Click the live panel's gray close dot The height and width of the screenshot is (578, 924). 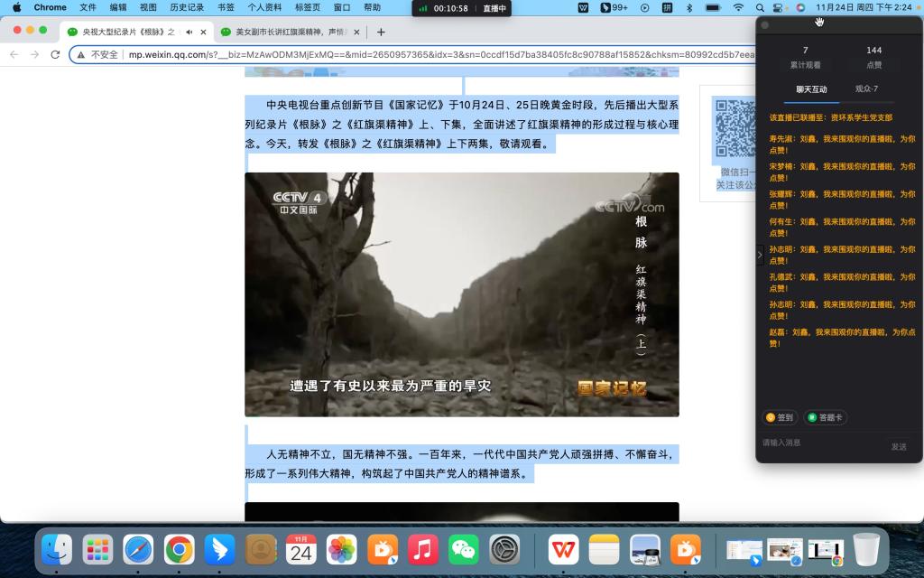(x=765, y=24)
